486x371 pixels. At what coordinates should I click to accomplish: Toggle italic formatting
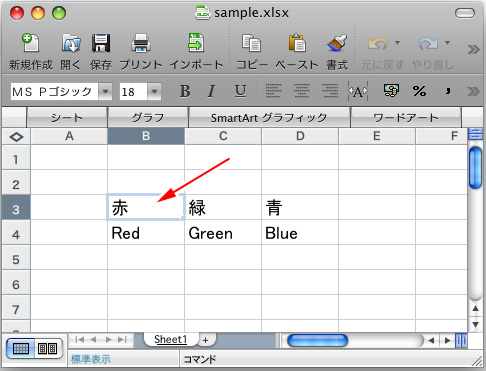point(211,91)
